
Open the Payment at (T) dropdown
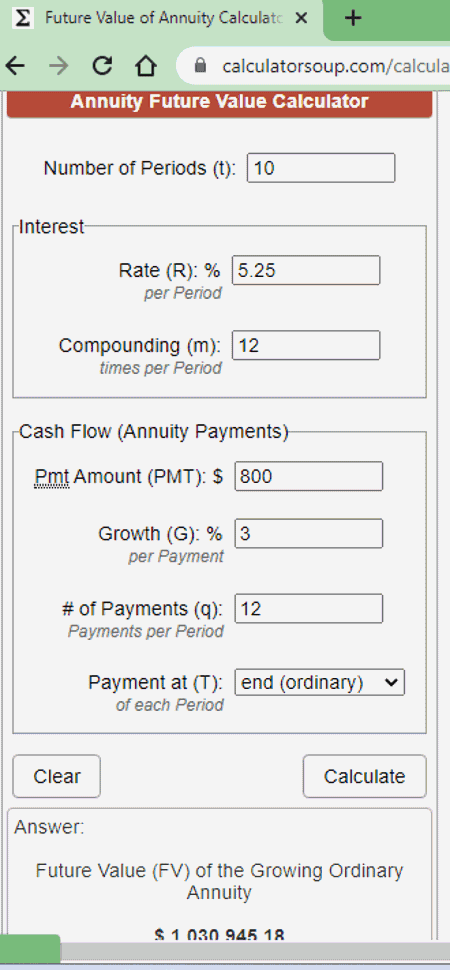click(319, 682)
